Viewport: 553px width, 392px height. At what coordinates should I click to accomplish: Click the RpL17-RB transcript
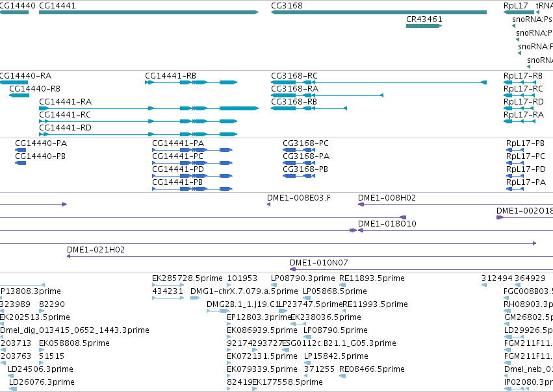coord(519,82)
